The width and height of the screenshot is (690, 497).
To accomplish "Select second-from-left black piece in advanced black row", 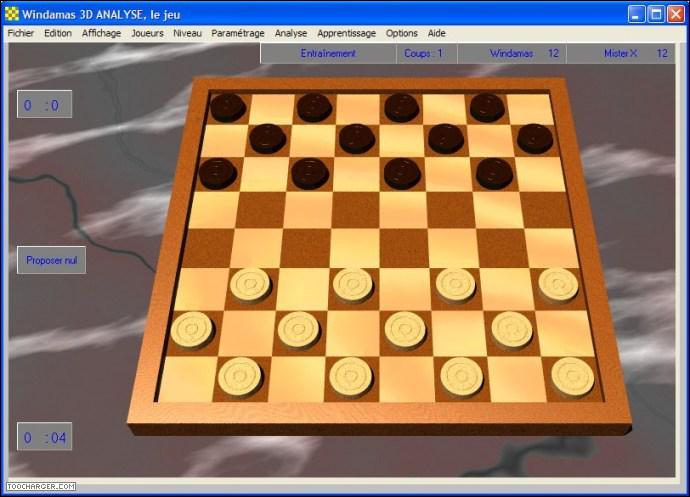I will click(x=310, y=174).
